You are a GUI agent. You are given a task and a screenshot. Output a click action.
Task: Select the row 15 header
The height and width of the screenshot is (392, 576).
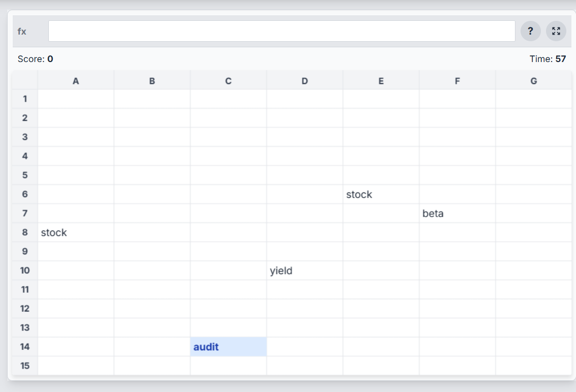click(25, 366)
